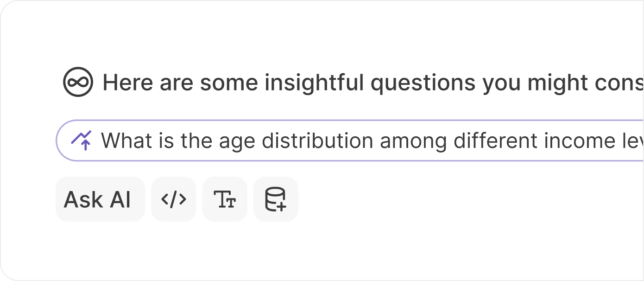The width and height of the screenshot is (644, 281).
Task: Click the database cylinder toolbar button
Action: tap(276, 199)
